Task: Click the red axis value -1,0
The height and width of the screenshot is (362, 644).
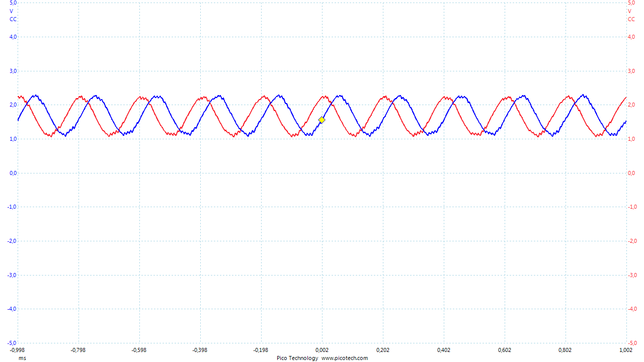Action: [632, 207]
